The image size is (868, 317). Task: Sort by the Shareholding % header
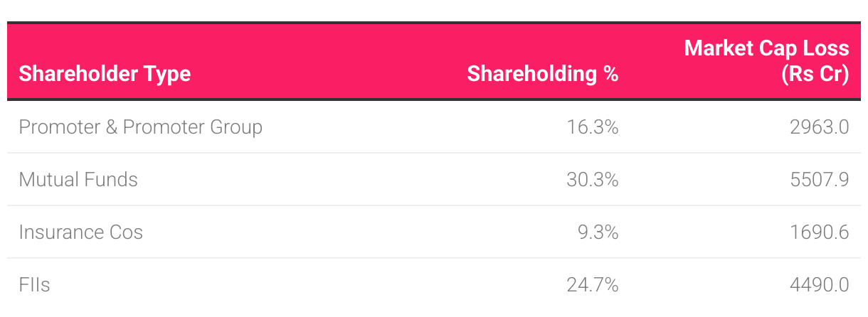(542, 73)
